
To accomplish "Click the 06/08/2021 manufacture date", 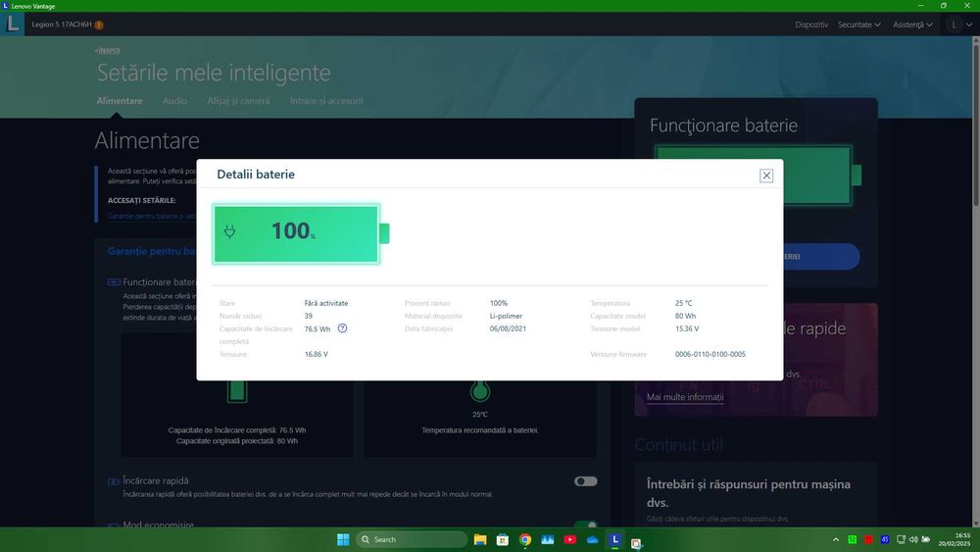I will pos(508,328).
